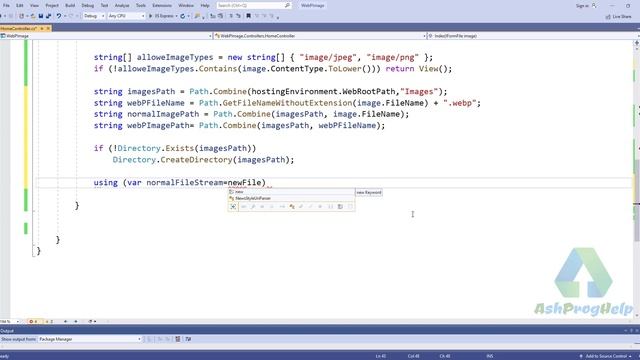Open the Any CPU platform dropdown

click(x=126, y=16)
